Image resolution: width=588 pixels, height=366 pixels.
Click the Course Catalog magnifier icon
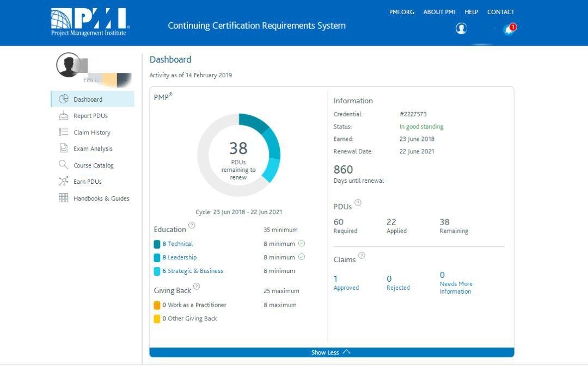coord(64,165)
